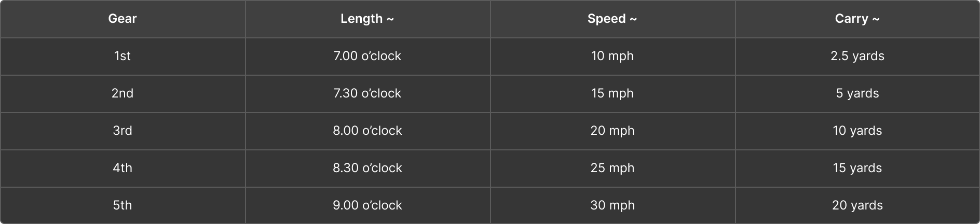This screenshot has height=224, width=980.
Task: Click the 20 mph speed cell
Action: point(612,131)
